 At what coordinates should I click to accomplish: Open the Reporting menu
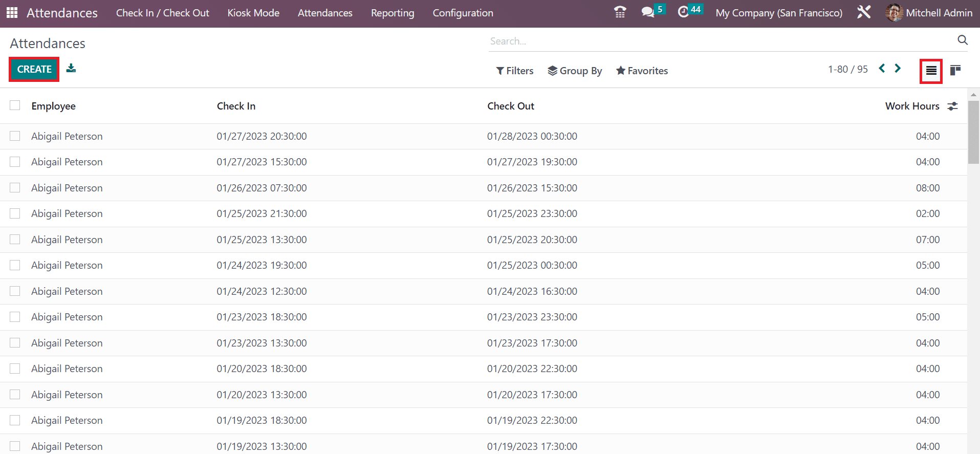coord(393,13)
